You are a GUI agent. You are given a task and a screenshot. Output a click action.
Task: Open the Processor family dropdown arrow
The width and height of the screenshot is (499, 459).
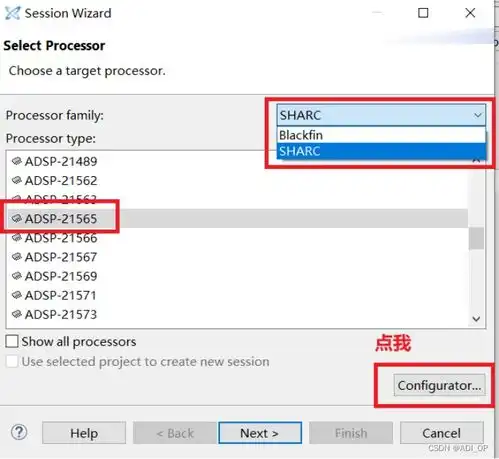[478, 115]
